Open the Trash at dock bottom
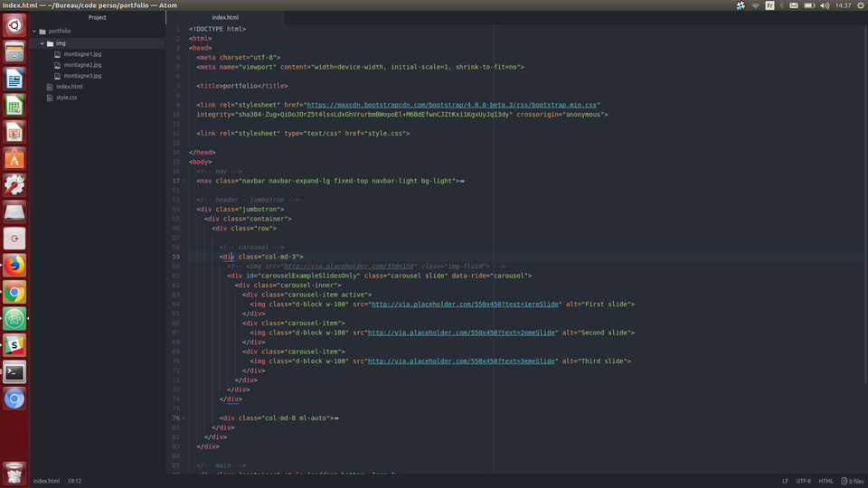The height and width of the screenshot is (488, 868). 14,474
